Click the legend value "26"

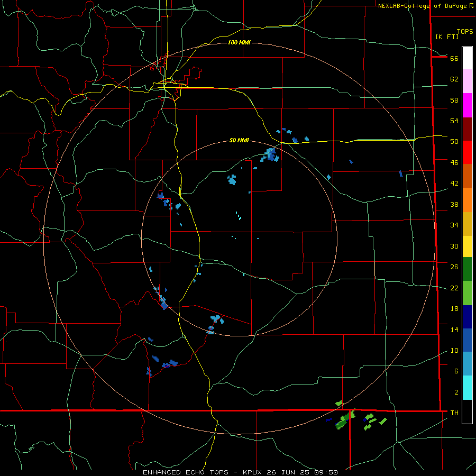(454, 267)
